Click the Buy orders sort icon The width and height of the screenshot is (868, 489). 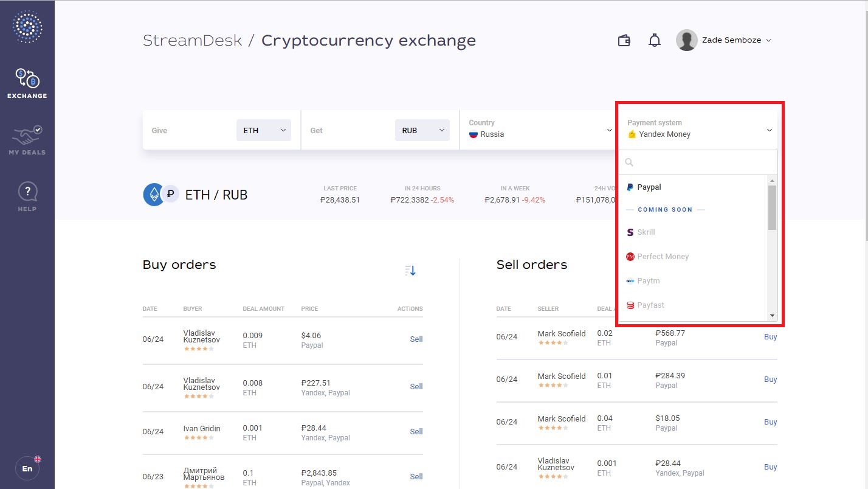[410, 271]
